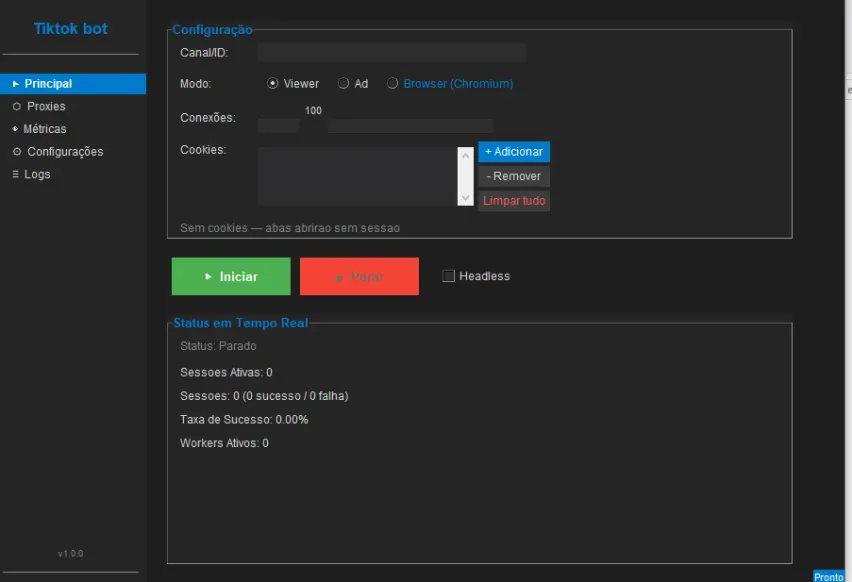
Task: Click the circle icon beside Proxies
Action: [17, 107]
